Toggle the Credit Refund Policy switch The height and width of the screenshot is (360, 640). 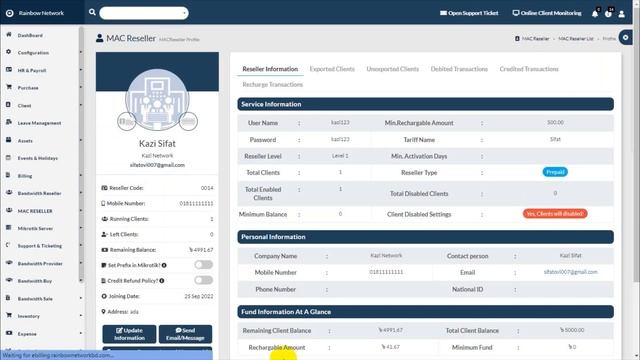coord(203,280)
